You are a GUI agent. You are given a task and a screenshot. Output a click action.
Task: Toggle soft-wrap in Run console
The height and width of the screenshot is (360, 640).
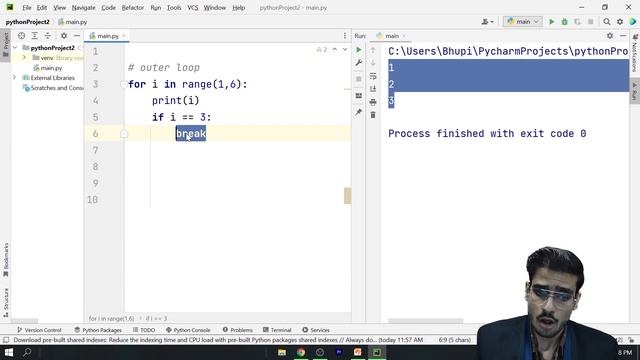pyautogui.click(x=373, y=76)
